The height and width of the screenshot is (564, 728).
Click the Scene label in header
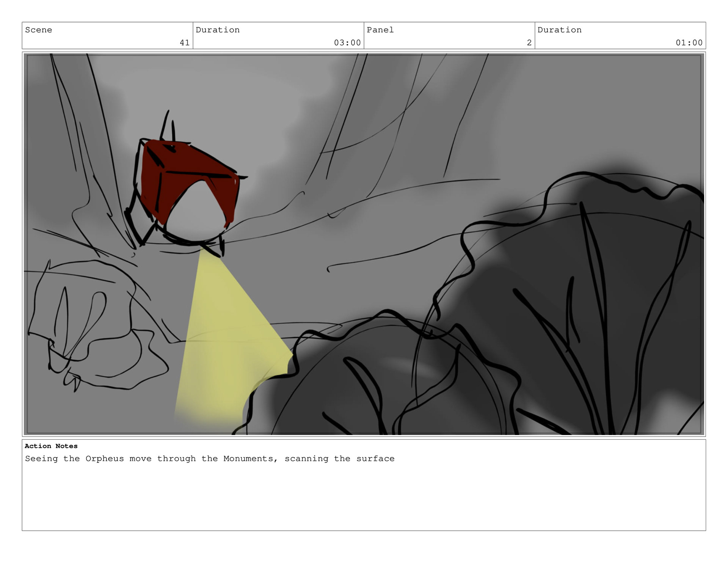coord(38,30)
